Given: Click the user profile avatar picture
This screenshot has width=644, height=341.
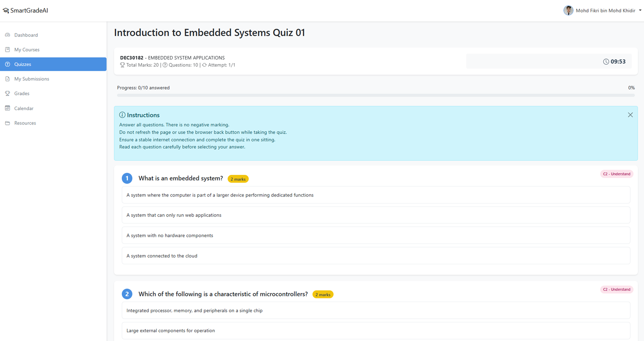Looking at the screenshot, I should coord(568,10).
